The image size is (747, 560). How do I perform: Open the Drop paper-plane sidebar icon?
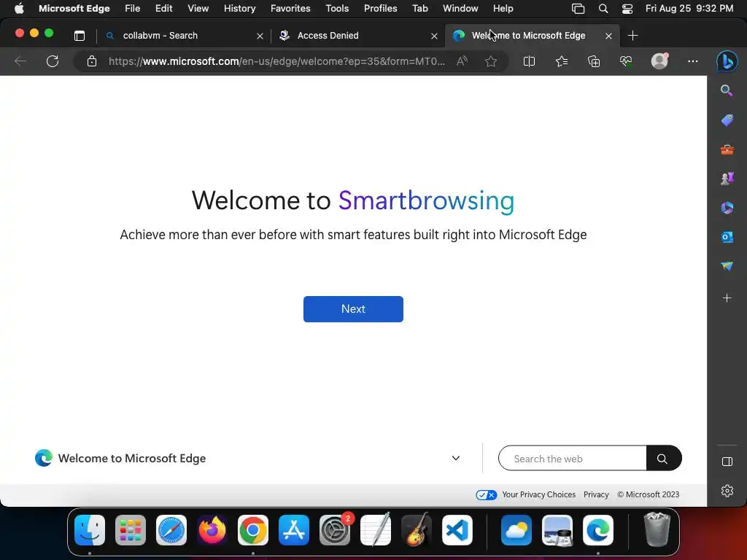pos(727,266)
